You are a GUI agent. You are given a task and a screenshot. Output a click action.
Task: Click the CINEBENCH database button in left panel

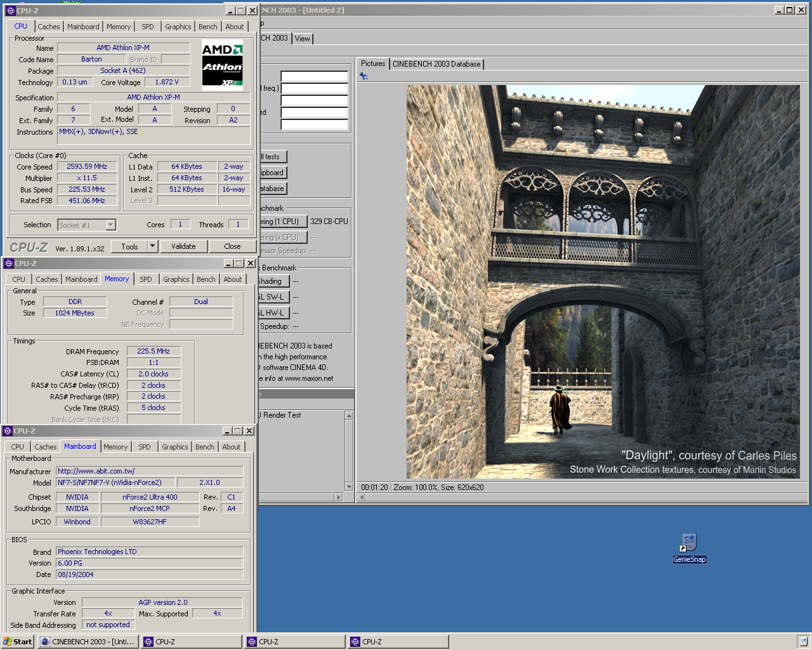pos(273,189)
